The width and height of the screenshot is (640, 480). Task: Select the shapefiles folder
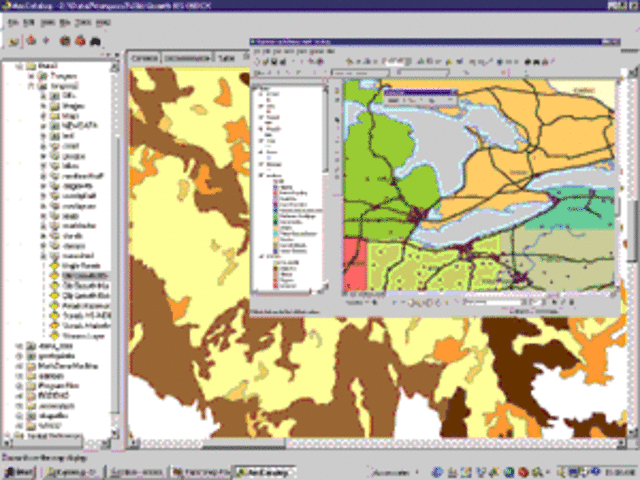pos(53,416)
